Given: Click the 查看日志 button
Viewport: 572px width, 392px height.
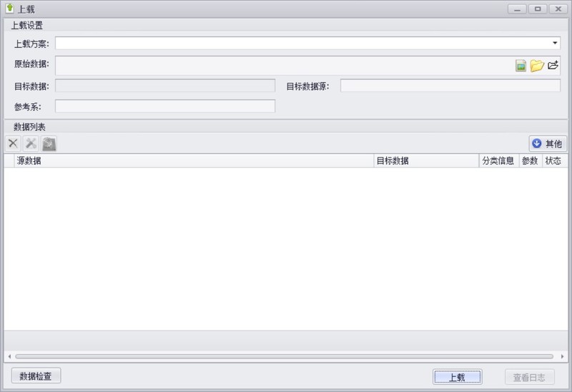Looking at the screenshot, I should pyautogui.click(x=529, y=377).
